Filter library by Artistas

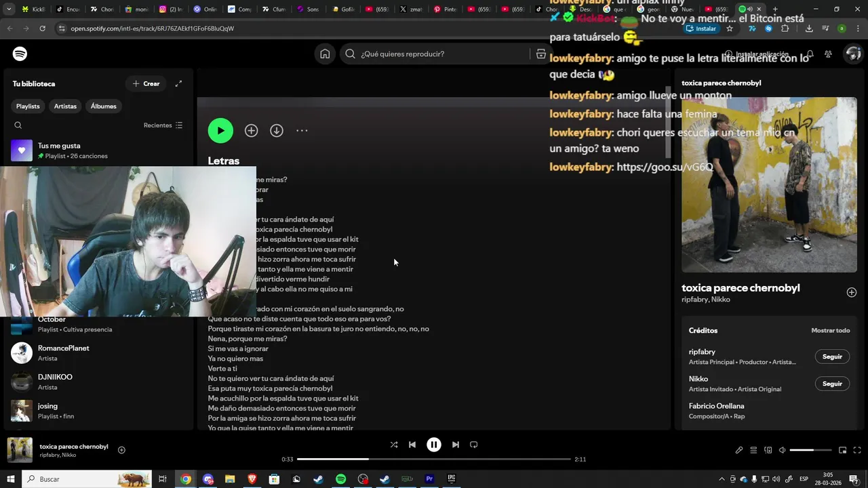pyautogui.click(x=65, y=106)
